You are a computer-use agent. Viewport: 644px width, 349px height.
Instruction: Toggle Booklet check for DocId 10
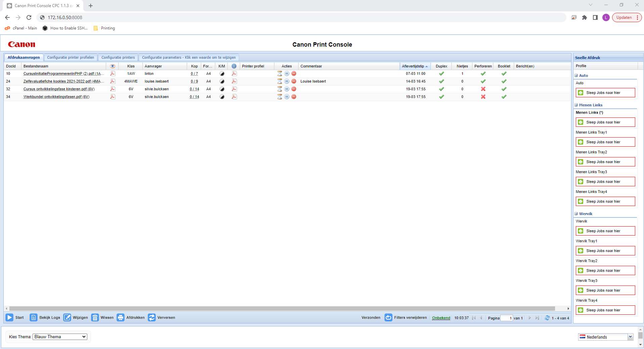(504, 73)
